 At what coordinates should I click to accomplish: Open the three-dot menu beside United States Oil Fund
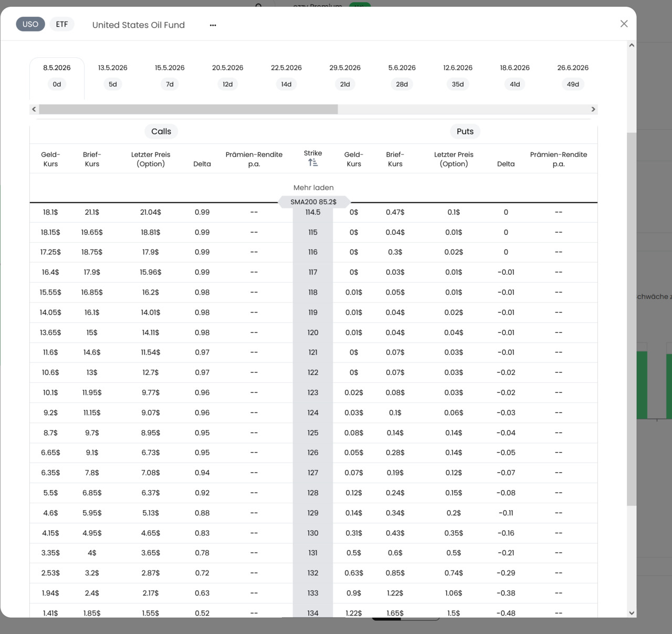pyautogui.click(x=213, y=25)
